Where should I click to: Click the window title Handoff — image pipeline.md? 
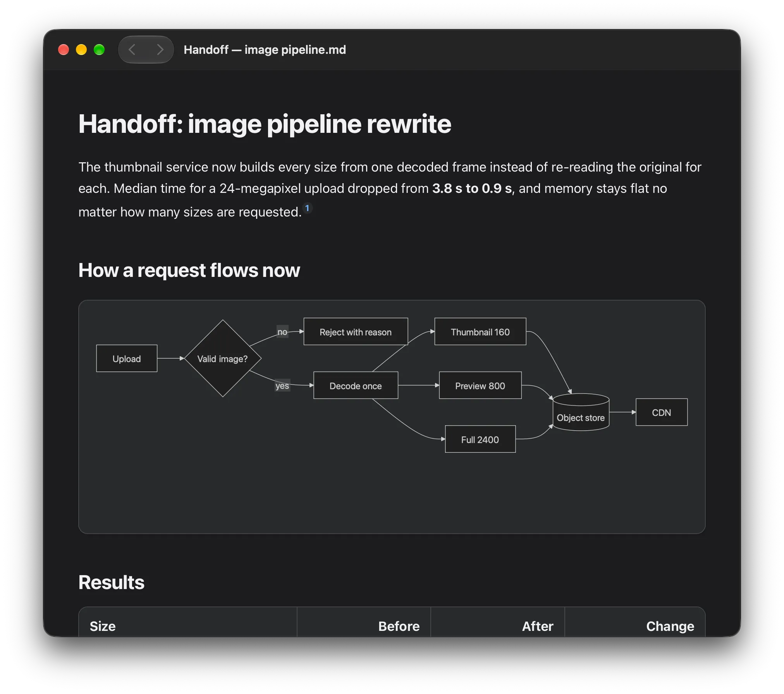tap(265, 50)
